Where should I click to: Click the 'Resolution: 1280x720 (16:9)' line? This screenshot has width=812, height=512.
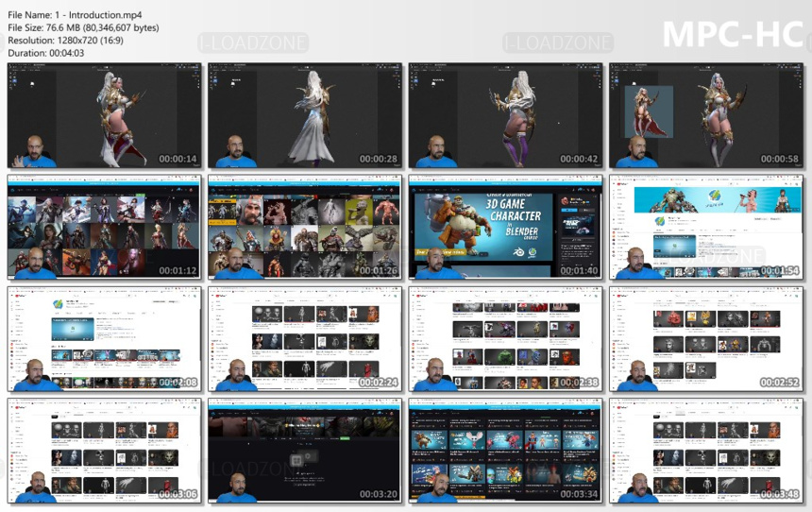(x=65, y=40)
